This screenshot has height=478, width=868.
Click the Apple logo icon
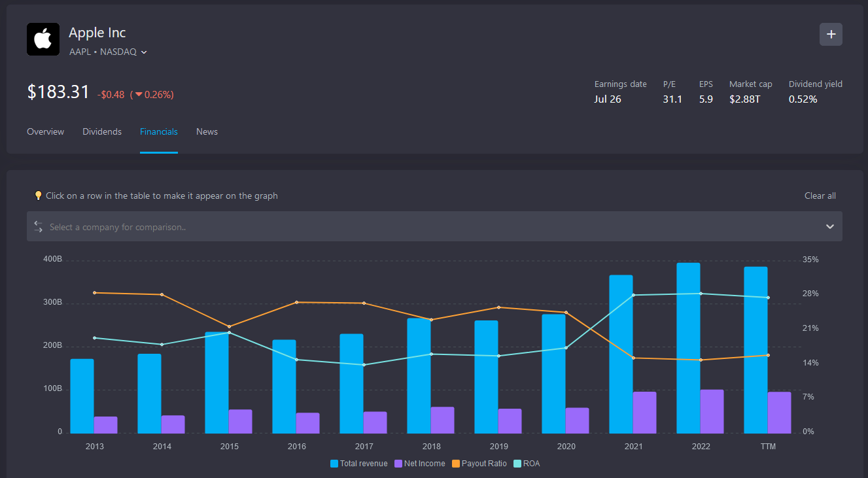pos(43,39)
